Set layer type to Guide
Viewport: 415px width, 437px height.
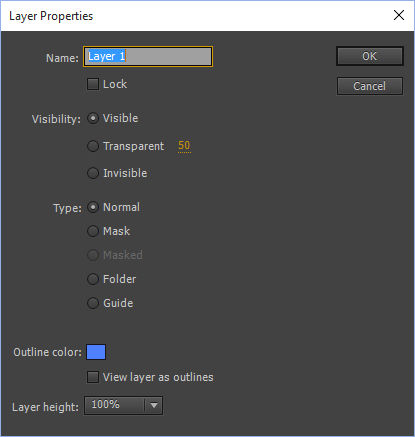93,303
